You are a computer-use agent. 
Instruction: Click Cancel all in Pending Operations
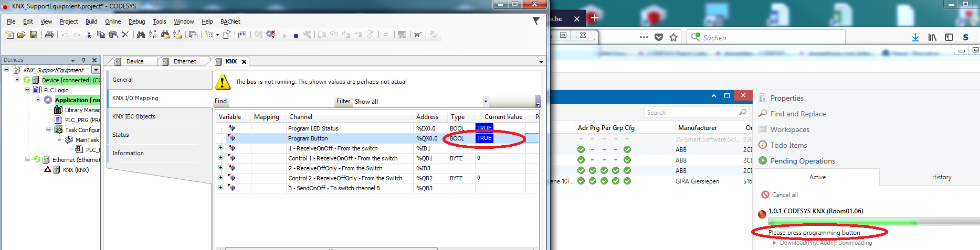point(784,195)
